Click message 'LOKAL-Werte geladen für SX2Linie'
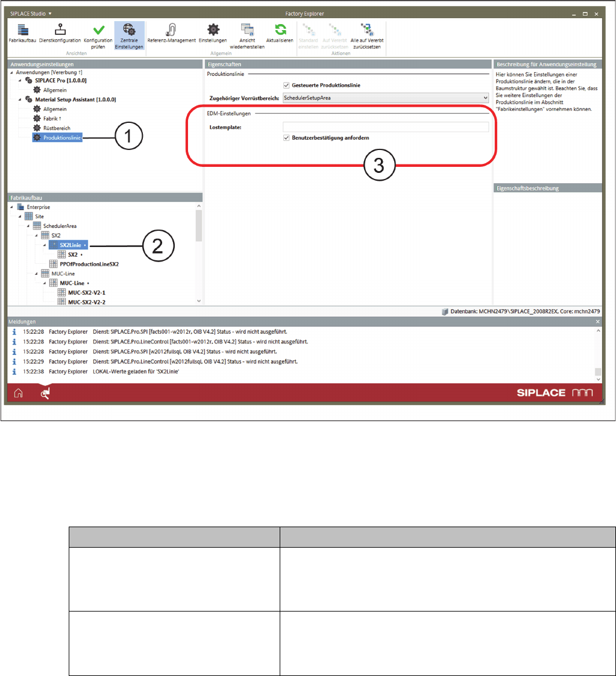The image size is (616, 676). point(136,372)
